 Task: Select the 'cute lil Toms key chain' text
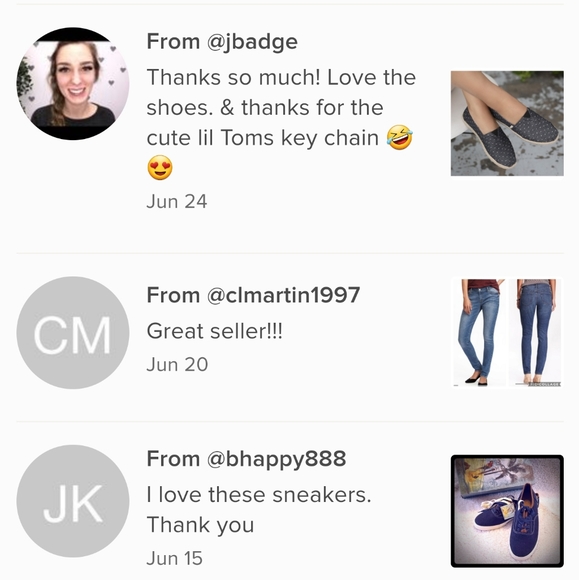262,138
